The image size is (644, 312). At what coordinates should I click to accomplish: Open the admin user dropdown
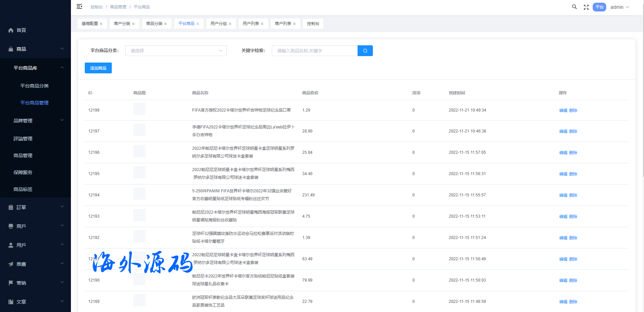(x=619, y=7)
